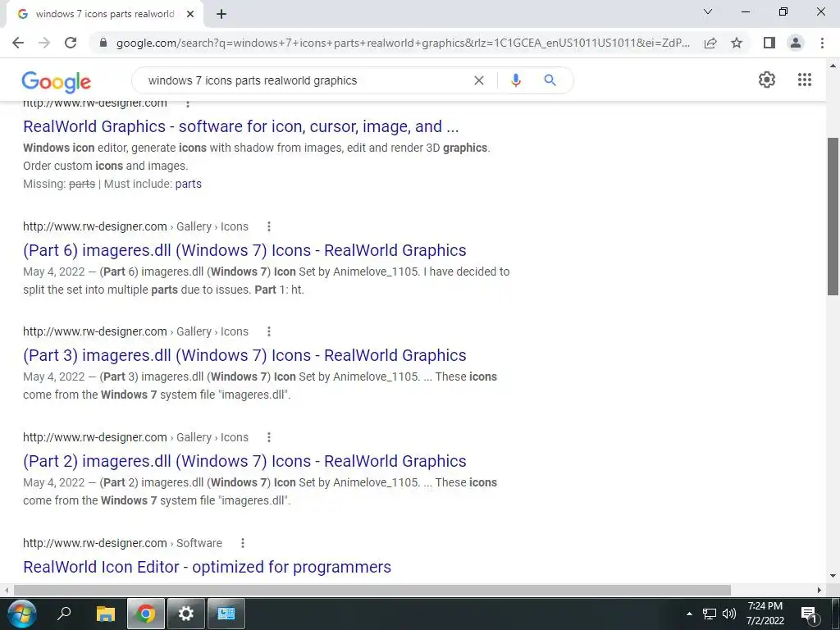Open Chrome side panel
Viewport: 840px width, 630px height.
[x=769, y=43]
